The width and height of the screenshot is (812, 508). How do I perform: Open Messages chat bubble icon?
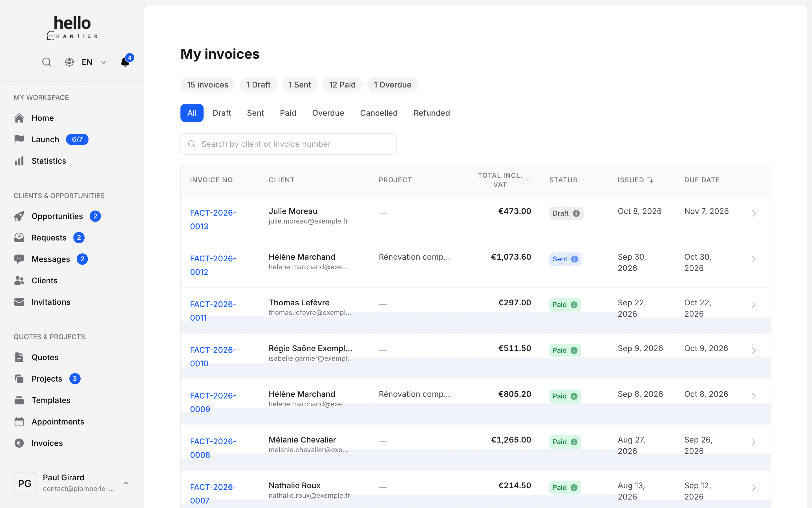pos(19,259)
